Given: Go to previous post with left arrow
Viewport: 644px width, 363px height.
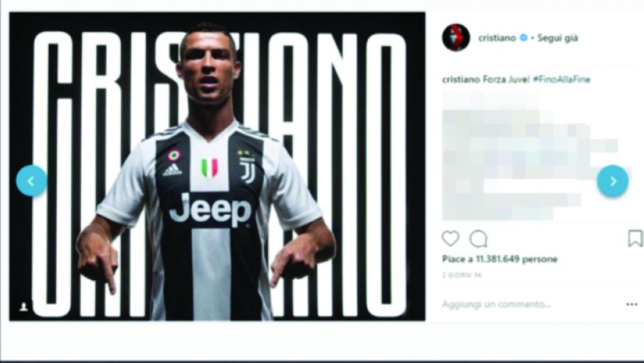Looking at the screenshot, I should (32, 181).
